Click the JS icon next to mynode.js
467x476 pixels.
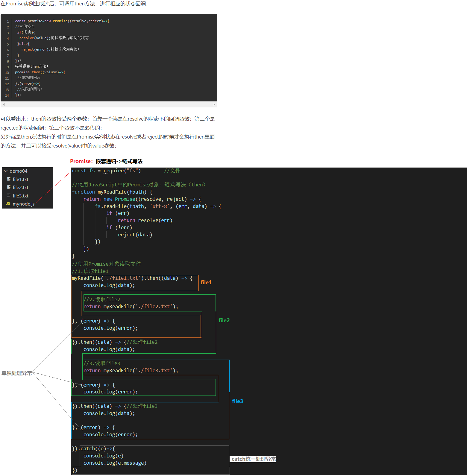click(x=8, y=204)
